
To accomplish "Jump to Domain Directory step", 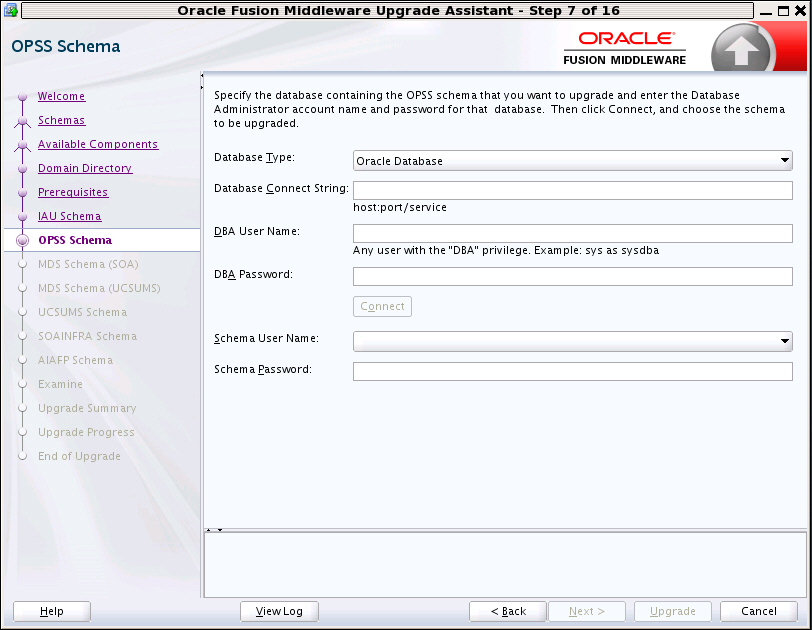I will pos(85,168).
